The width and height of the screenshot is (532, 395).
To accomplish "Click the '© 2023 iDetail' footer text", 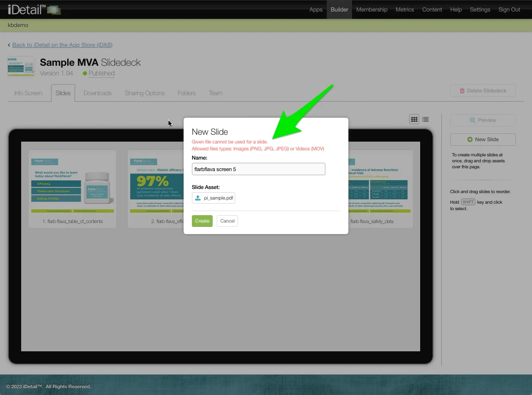I will [x=48, y=387].
